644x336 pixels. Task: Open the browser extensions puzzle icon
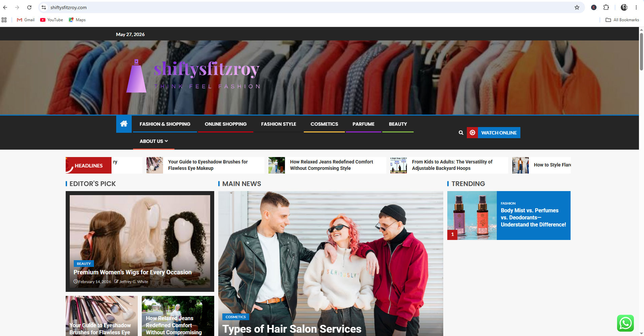[x=606, y=7]
